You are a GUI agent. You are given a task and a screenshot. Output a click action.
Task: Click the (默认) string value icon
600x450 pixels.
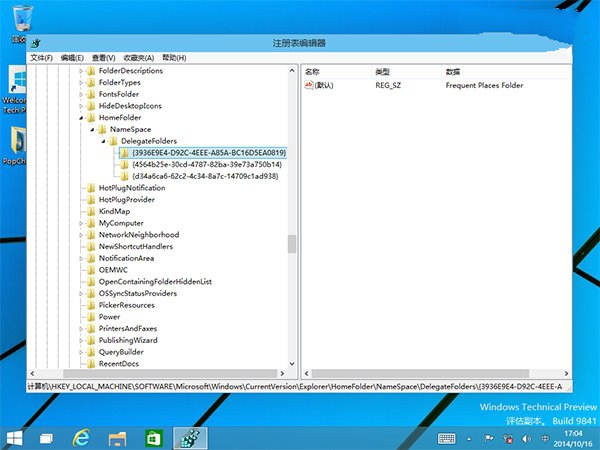pos(309,85)
